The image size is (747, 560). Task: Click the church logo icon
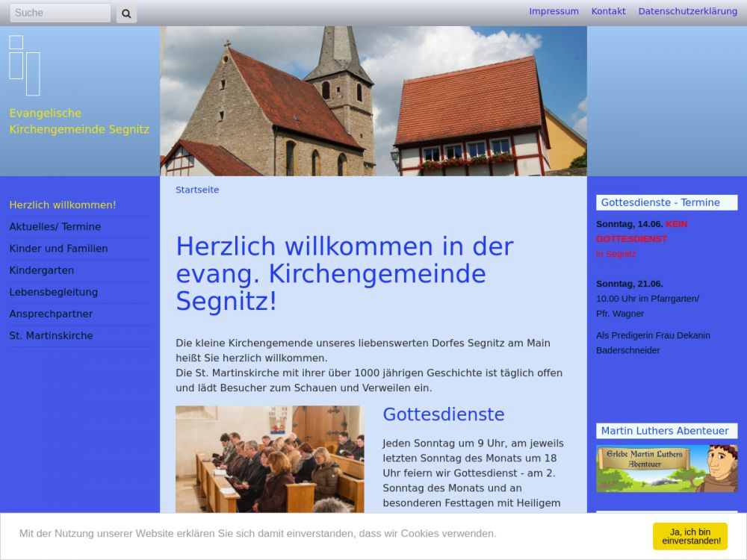(25, 65)
